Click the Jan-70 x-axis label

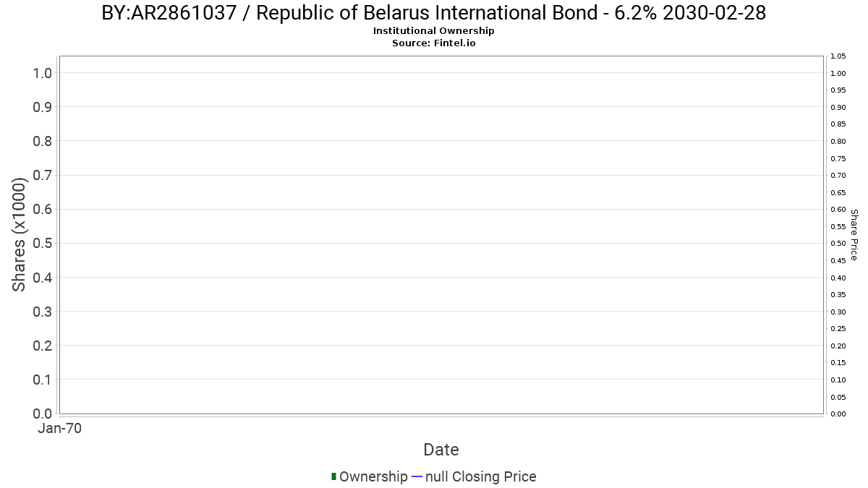point(59,429)
